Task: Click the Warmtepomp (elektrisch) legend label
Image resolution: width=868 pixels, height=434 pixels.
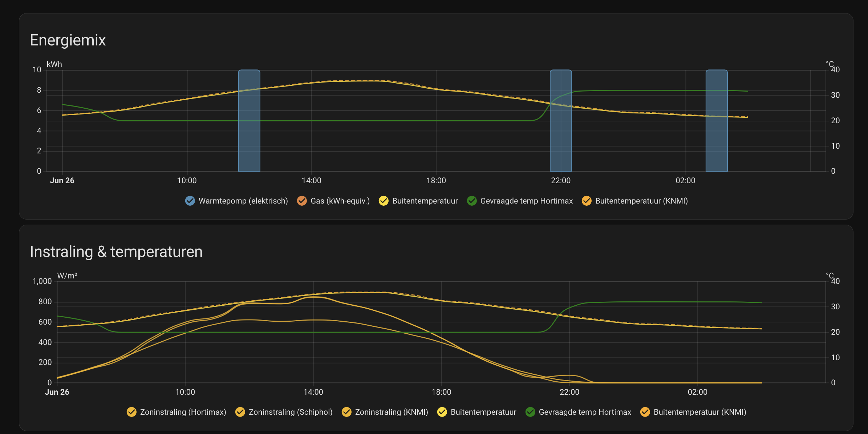Action: click(x=243, y=201)
